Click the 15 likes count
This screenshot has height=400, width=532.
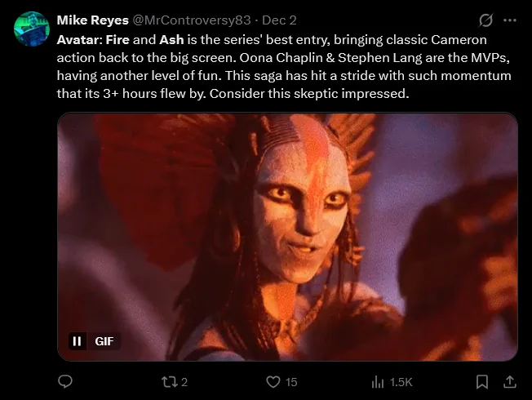[x=291, y=382]
